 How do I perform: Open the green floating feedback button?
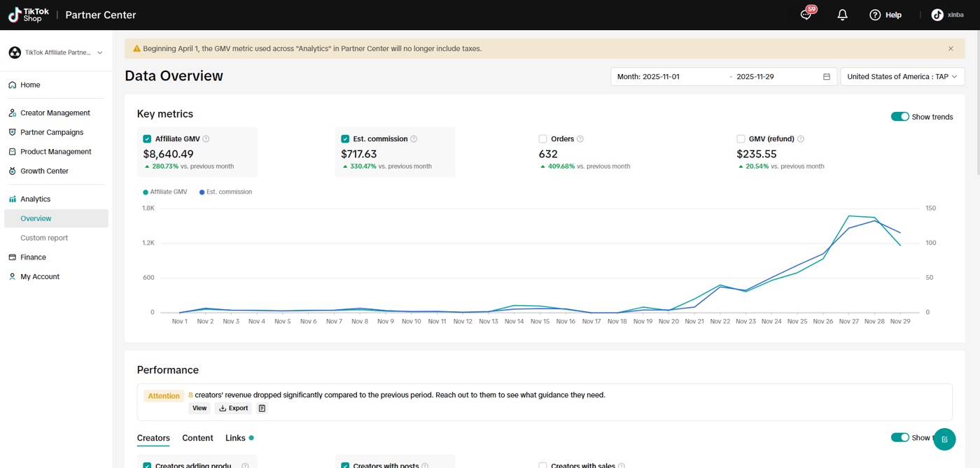click(x=944, y=439)
